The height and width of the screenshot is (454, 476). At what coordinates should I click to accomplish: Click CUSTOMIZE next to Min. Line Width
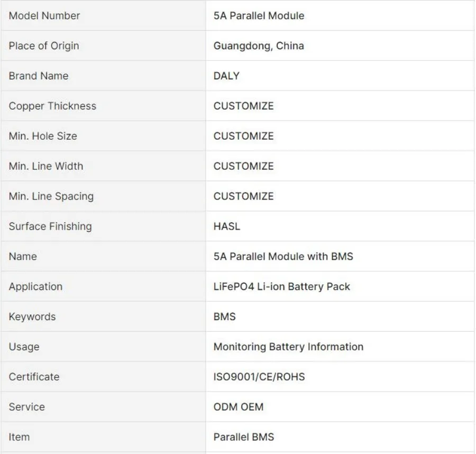click(243, 166)
